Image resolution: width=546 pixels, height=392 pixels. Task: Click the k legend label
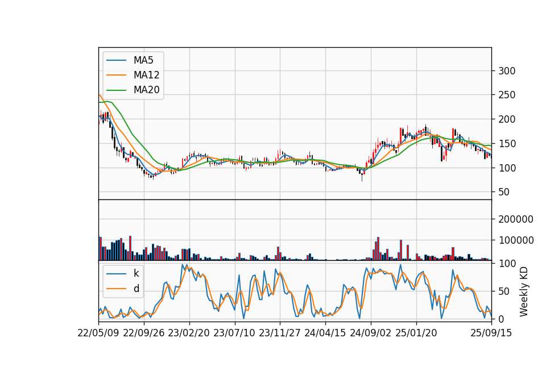pyautogui.click(x=136, y=273)
